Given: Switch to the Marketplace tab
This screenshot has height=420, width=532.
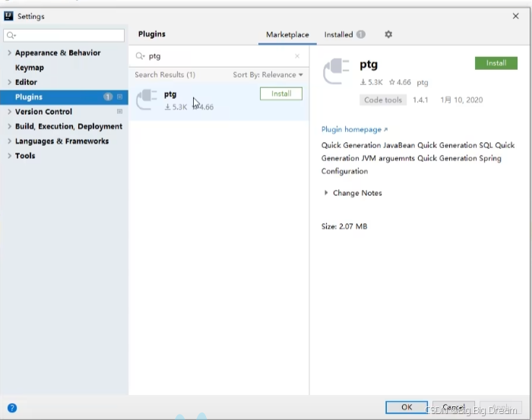Looking at the screenshot, I should coord(287,35).
